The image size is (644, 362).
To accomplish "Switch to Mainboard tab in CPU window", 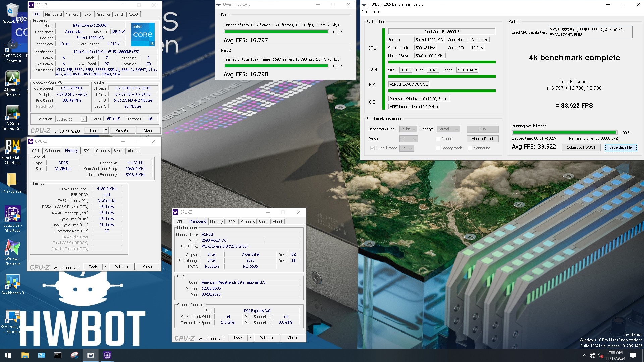I will point(53,14).
